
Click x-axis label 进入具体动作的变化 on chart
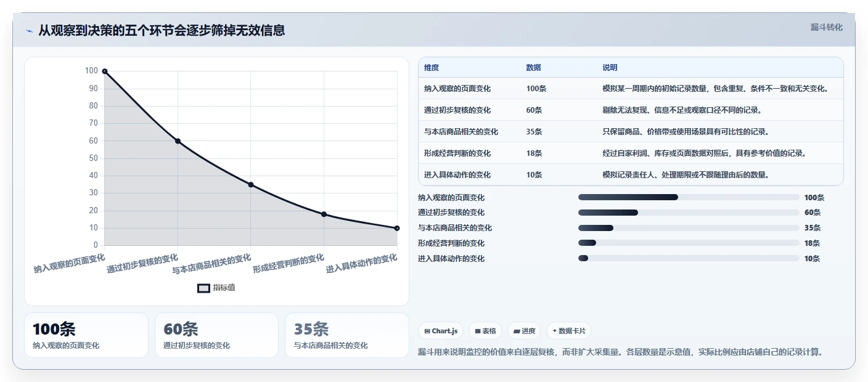pos(362,263)
